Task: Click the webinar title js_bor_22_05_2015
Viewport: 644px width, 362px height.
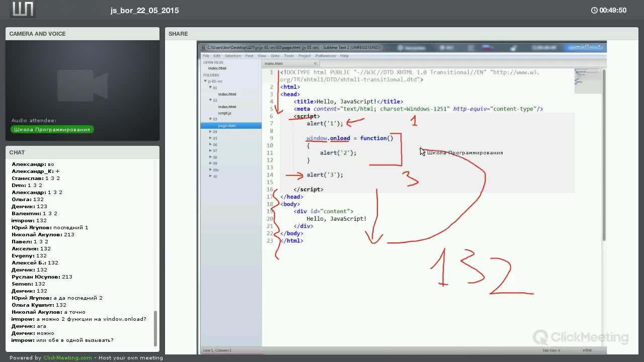Action: pos(144,10)
